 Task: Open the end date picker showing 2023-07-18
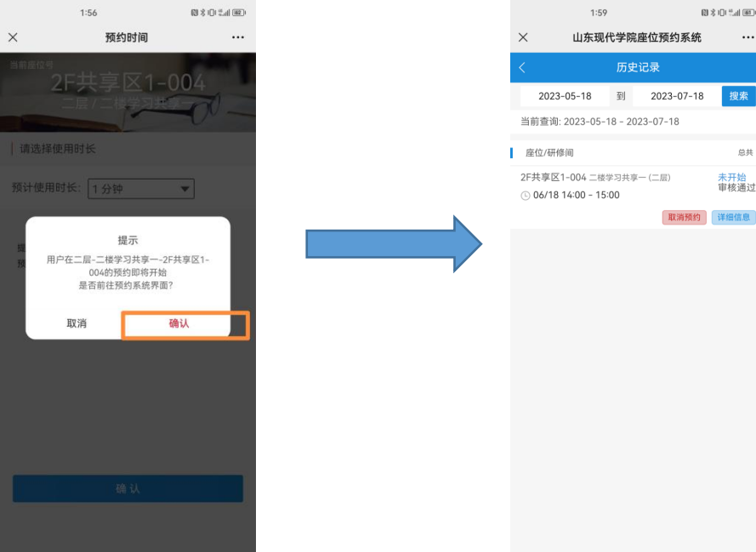pyautogui.click(x=677, y=96)
